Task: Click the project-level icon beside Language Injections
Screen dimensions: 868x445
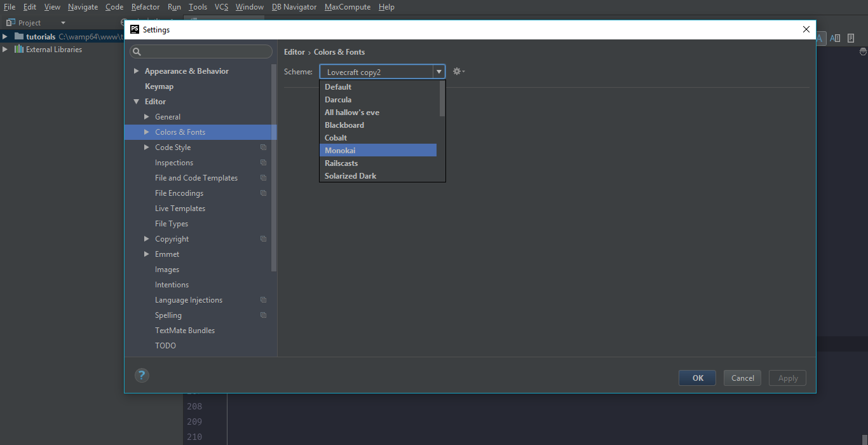Action: pos(263,300)
